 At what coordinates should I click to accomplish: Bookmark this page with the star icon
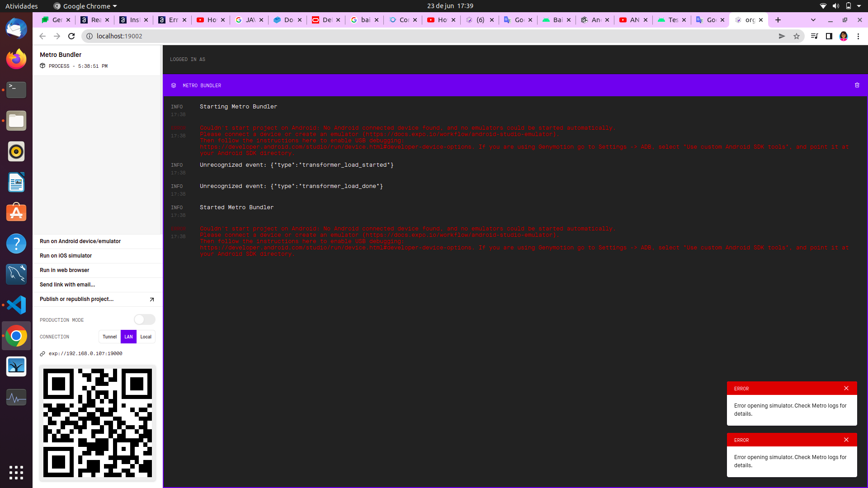[x=797, y=36]
